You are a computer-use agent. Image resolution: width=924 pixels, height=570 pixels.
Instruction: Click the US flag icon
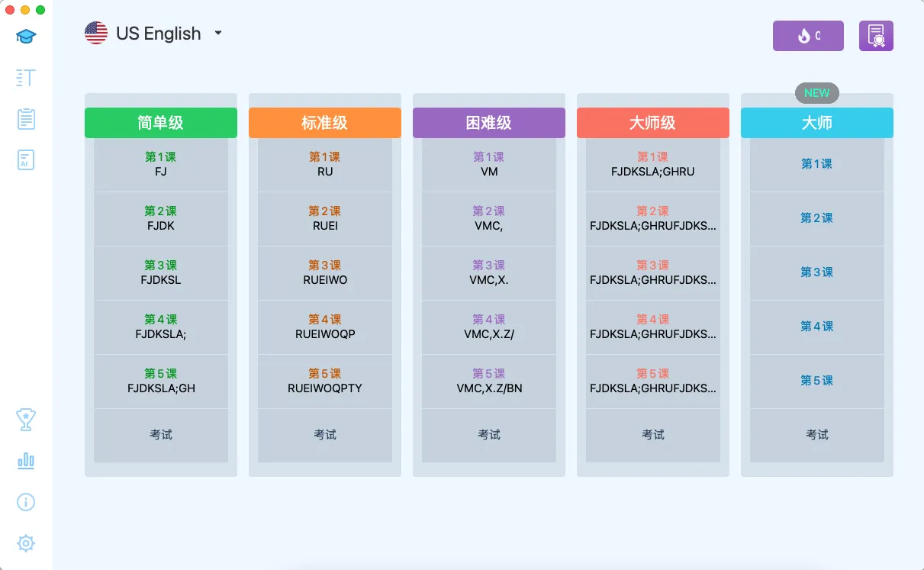(96, 33)
